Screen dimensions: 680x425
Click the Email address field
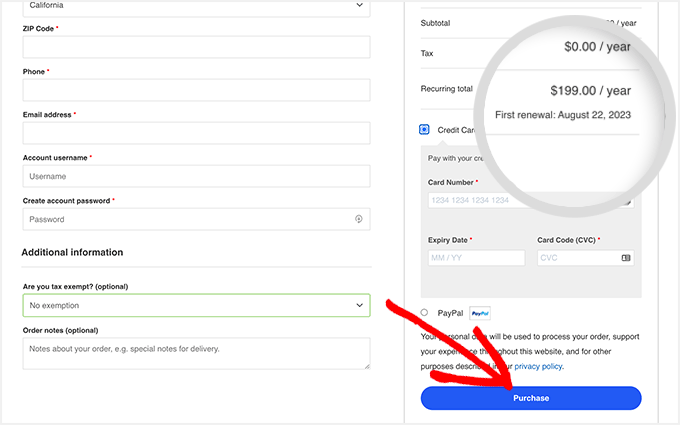(196, 133)
